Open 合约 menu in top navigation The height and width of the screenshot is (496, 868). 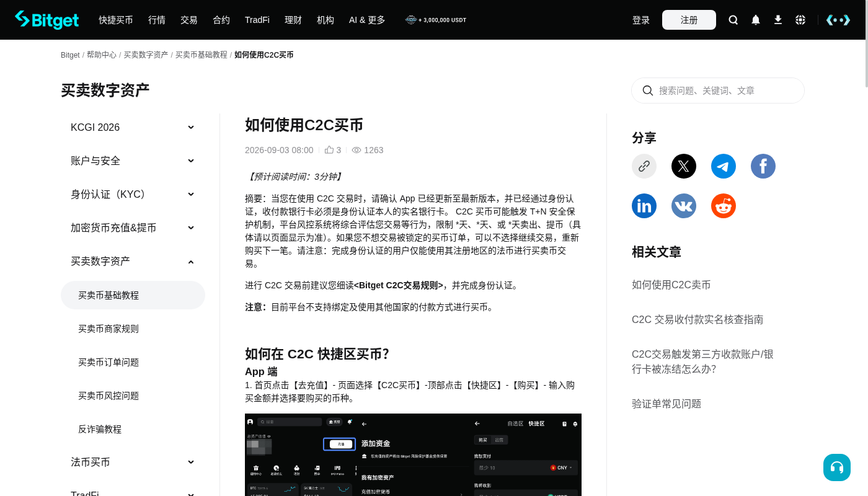tap(221, 20)
